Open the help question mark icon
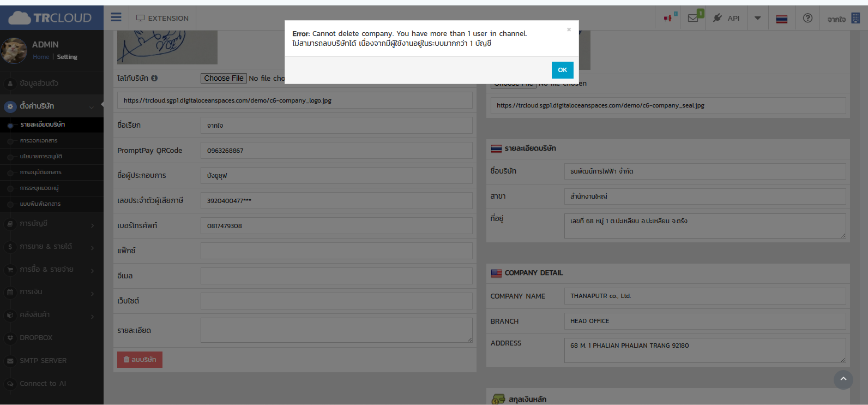The width and height of the screenshot is (868, 405). pos(807,18)
